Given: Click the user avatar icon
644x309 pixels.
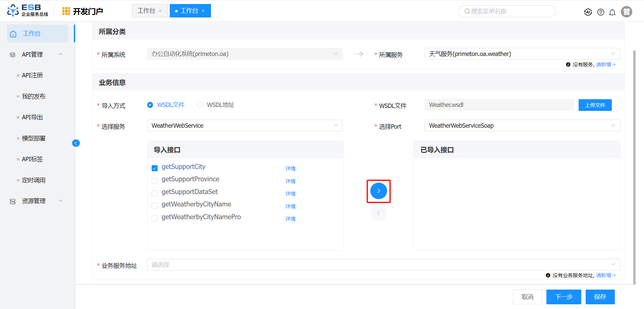Looking at the screenshot, I should click(626, 12).
